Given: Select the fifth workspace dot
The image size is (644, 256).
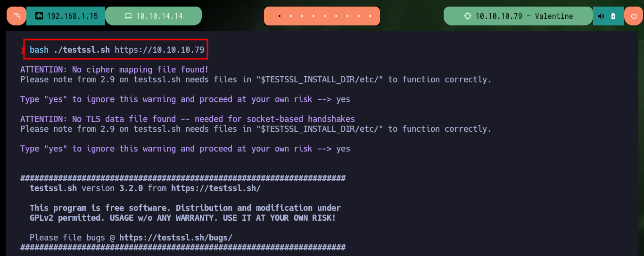Looking at the screenshot, I should (314, 16).
